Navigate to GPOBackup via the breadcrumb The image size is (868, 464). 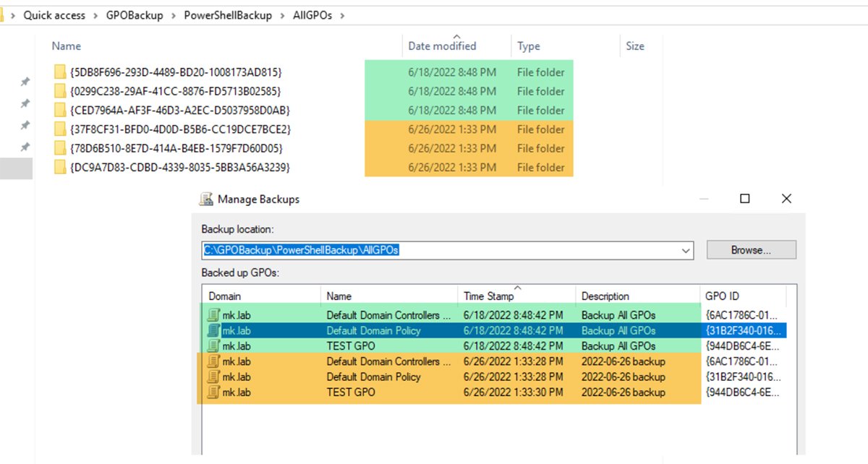click(135, 14)
